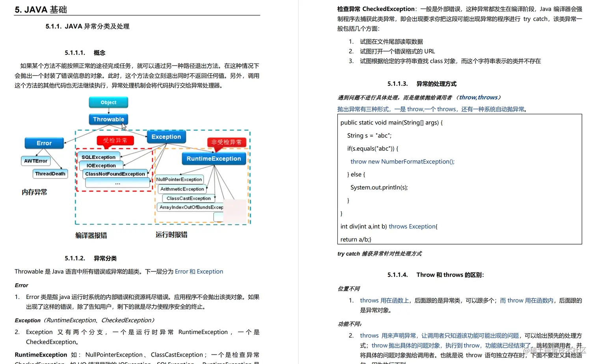Click the ArithmeticException node

click(182, 189)
